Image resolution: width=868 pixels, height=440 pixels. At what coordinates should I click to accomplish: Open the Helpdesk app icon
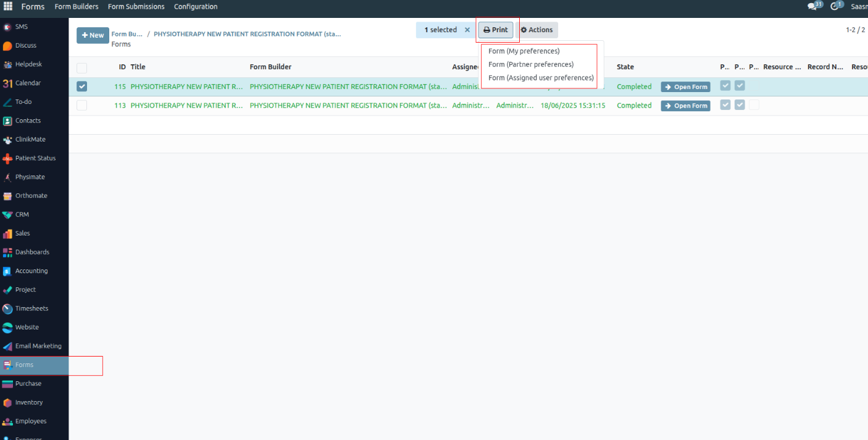[7, 64]
